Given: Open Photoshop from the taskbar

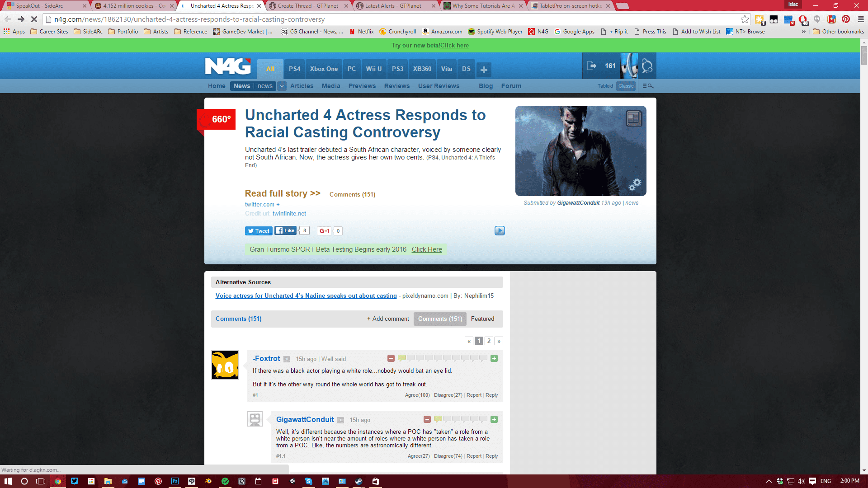Looking at the screenshot, I should [x=175, y=481].
